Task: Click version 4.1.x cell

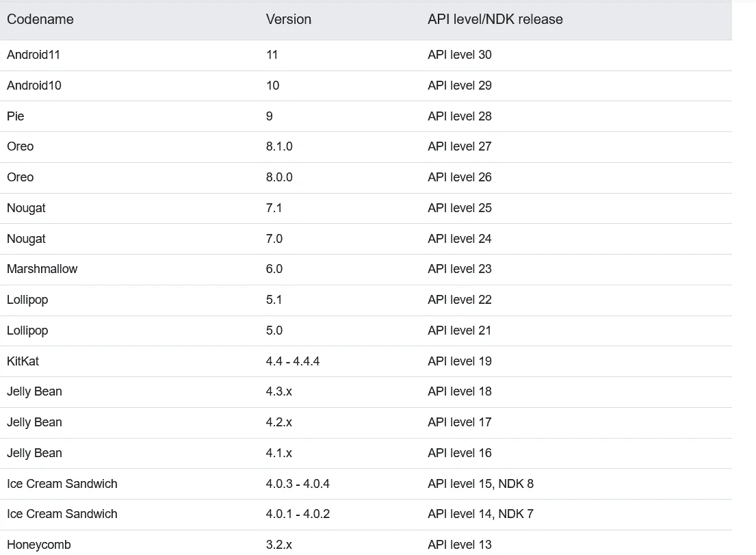Action: pyautogui.click(x=278, y=453)
